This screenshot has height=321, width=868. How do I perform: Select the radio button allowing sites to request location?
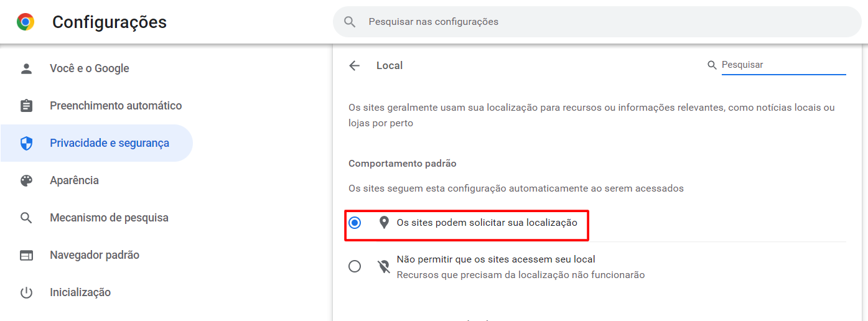pyautogui.click(x=355, y=223)
